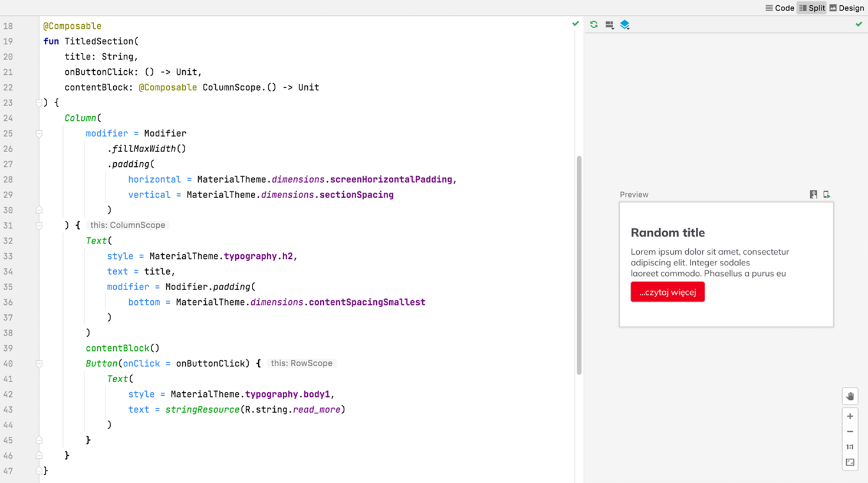Place the cursor on the '@Composable' annotation at line 18
The height and width of the screenshot is (483, 868).
72,26
